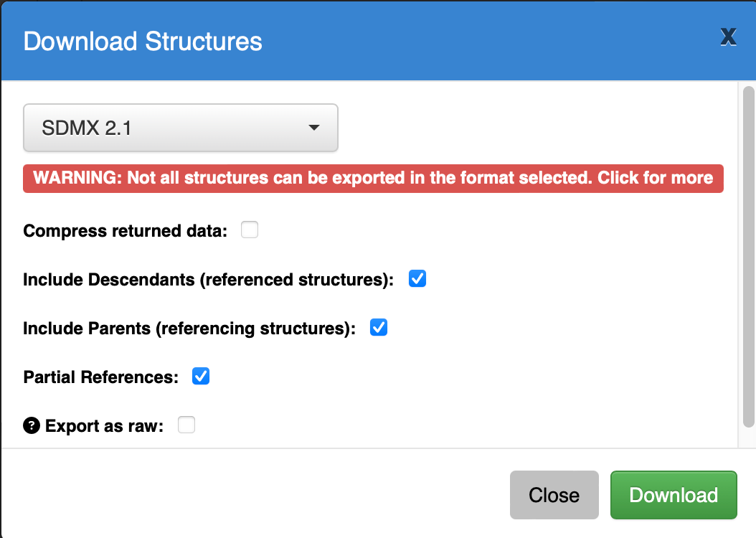Click the red export format warning banner
Screen dimensions: 756x538
(x=373, y=178)
